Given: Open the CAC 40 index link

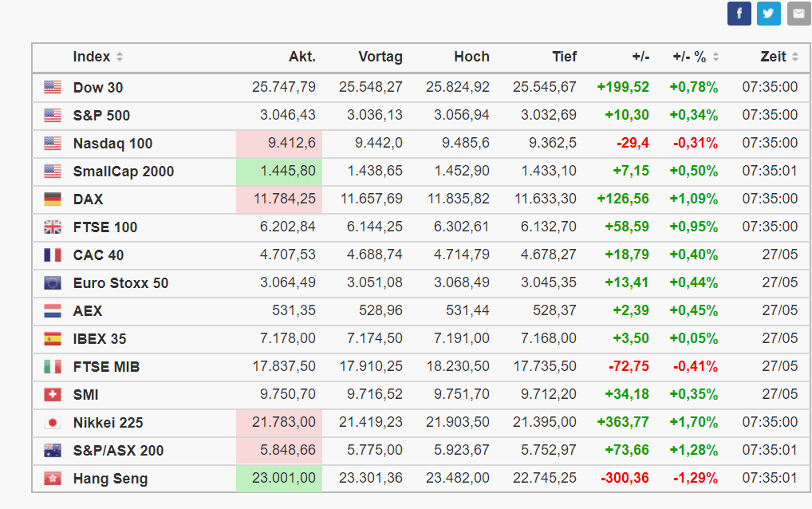Looking at the screenshot, I should (98, 255).
